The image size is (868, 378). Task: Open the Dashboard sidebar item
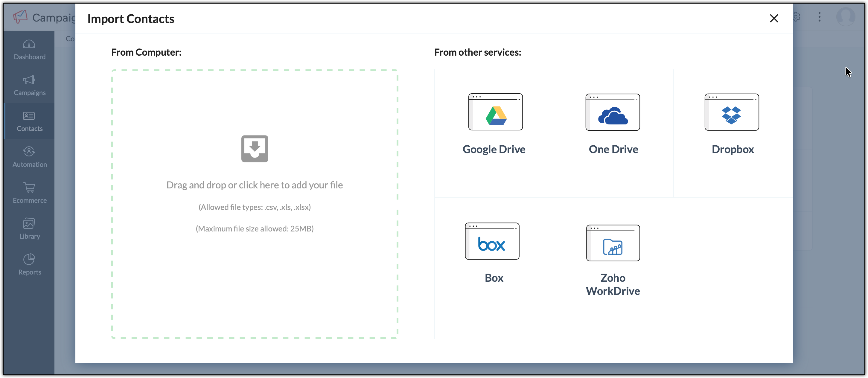coord(29,50)
